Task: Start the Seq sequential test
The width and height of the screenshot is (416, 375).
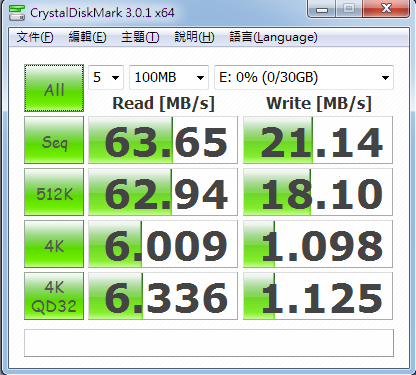Action: tap(54, 140)
